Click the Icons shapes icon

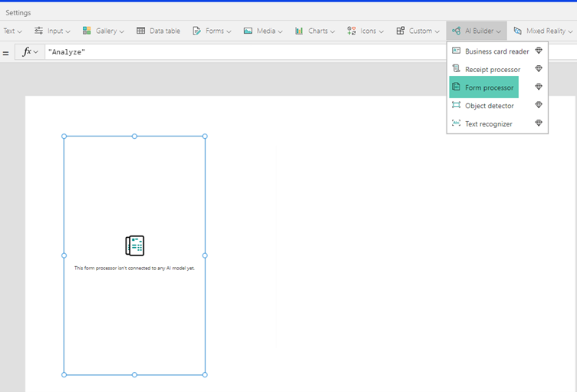[351, 31]
